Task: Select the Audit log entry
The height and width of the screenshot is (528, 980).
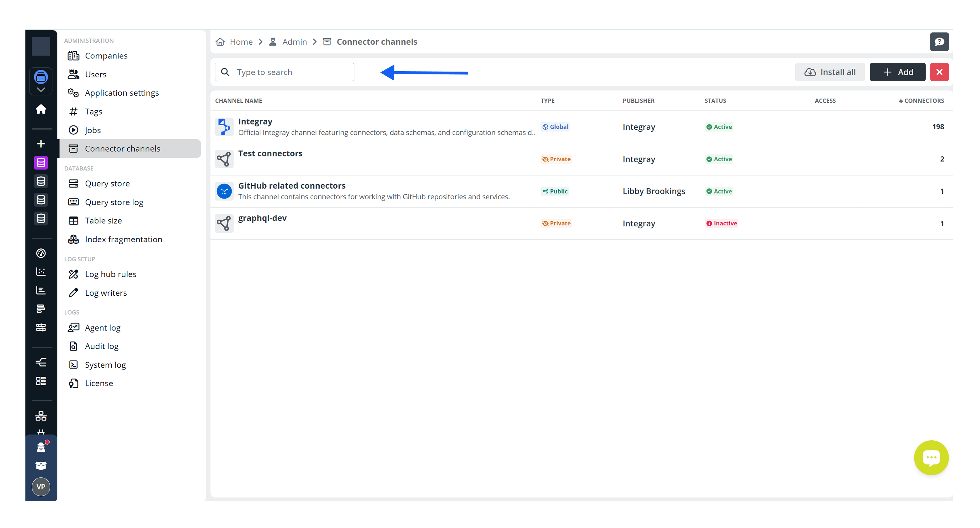Action: (102, 346)
